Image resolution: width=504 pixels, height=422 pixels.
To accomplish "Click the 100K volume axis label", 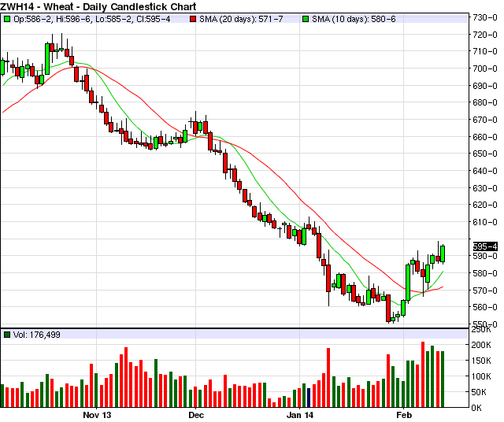I will pyautogui.click(x=481, y=376).
